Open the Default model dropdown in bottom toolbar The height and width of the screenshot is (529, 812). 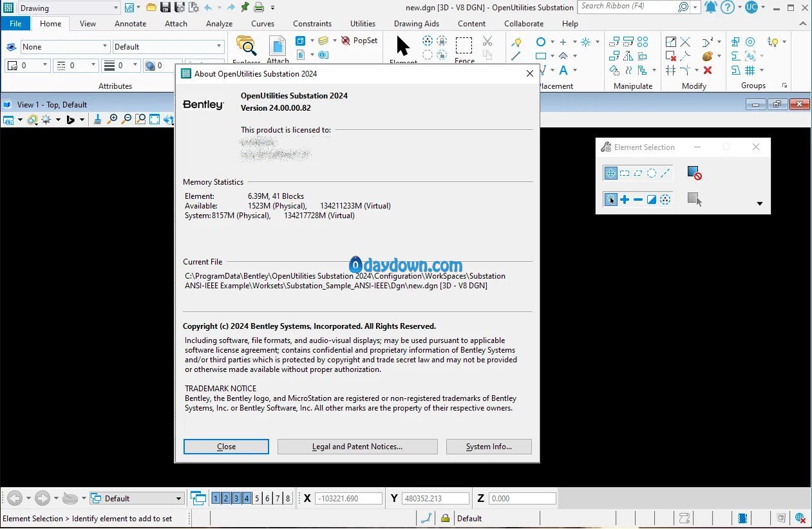tap(137, 498)
